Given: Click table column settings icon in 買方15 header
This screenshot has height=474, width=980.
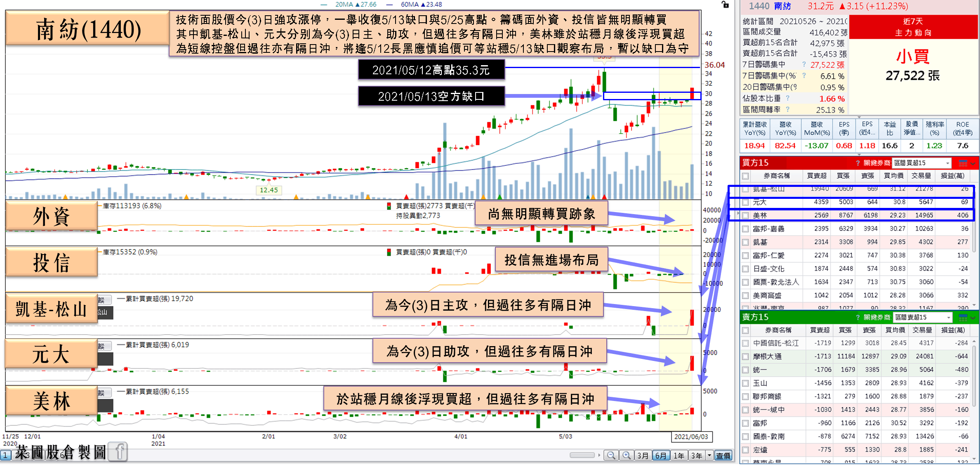Looking at the screenshot, I should (x=963, y=163).
